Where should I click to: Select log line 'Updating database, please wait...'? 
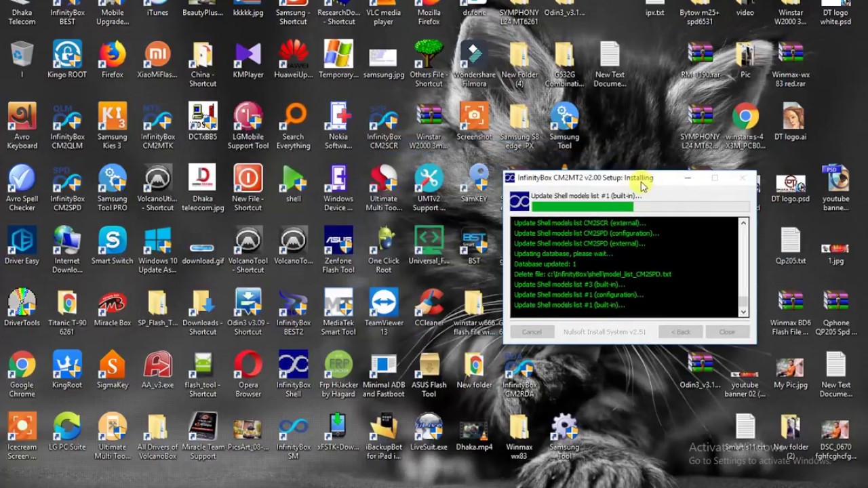coord(563,253)
